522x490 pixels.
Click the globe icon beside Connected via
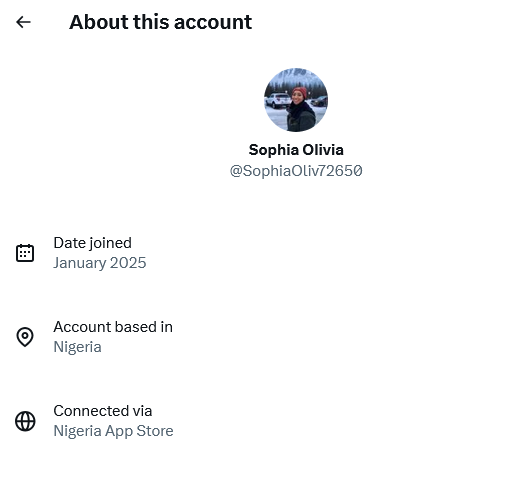pos(25,421)
